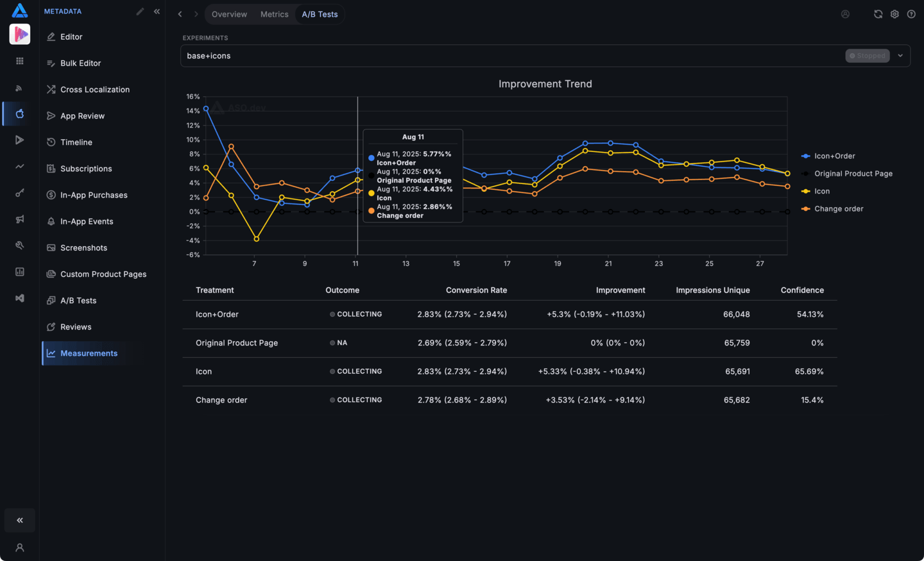Image resolution: width=924 pixels, height=561 pixels.
Task: Select the feed (RSS) icon in the rail
Action: [19, 88]
